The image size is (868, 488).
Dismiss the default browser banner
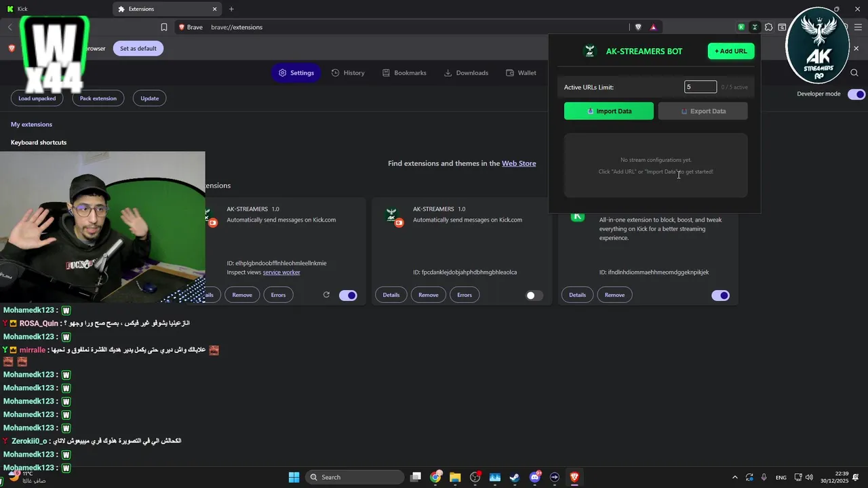pyautogui.click(x=856, y=48)
